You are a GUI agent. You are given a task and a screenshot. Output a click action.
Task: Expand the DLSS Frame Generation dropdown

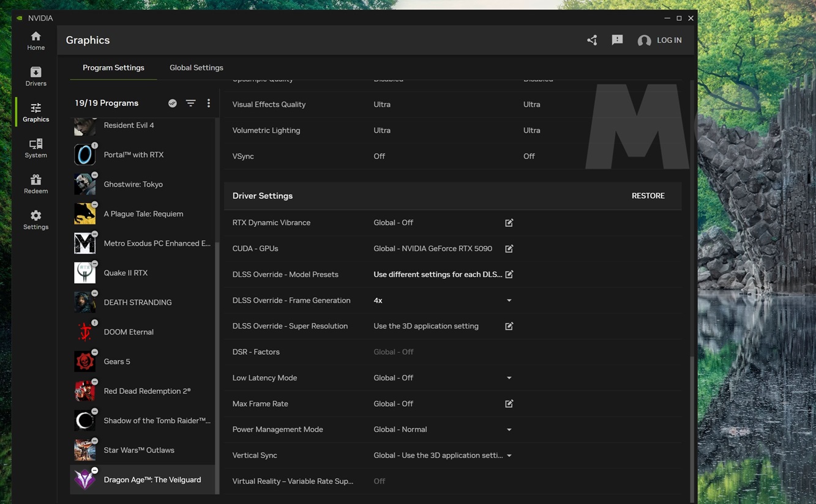pos(509,300)
